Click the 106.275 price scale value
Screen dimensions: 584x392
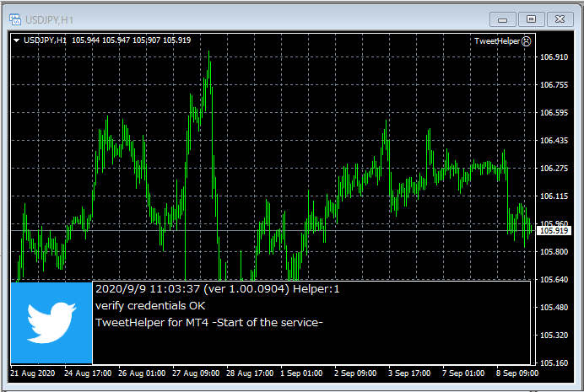[x=554, y=169]
